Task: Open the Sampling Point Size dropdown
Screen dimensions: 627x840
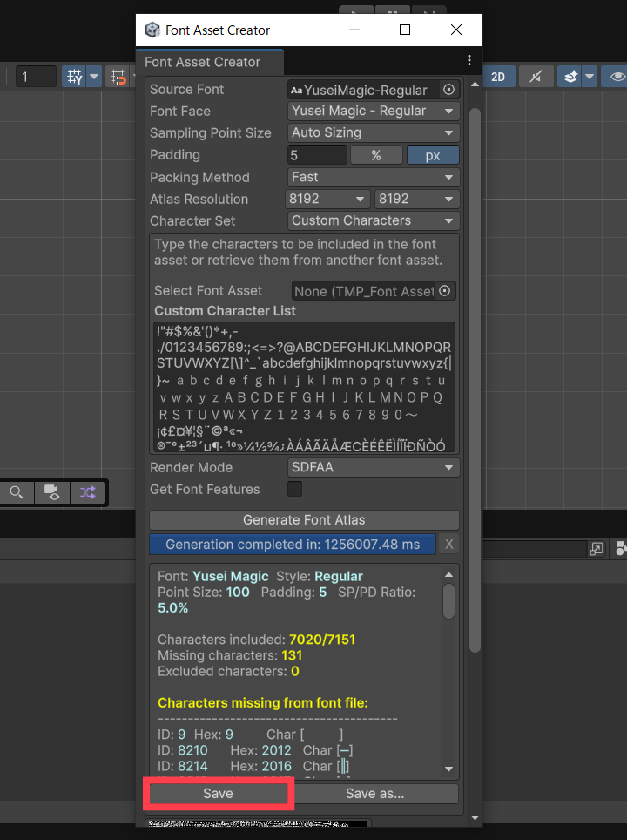Action: tap(374, 132)
